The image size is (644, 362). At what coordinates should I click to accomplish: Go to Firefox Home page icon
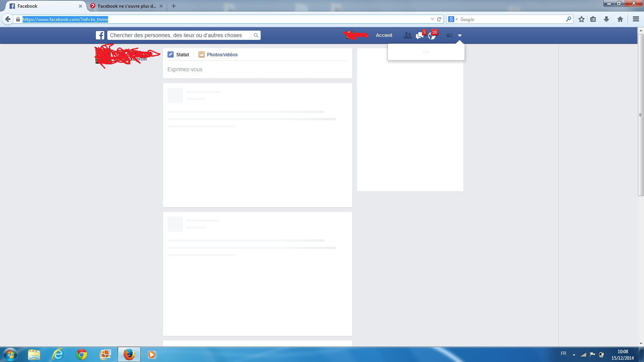point(620,19)
